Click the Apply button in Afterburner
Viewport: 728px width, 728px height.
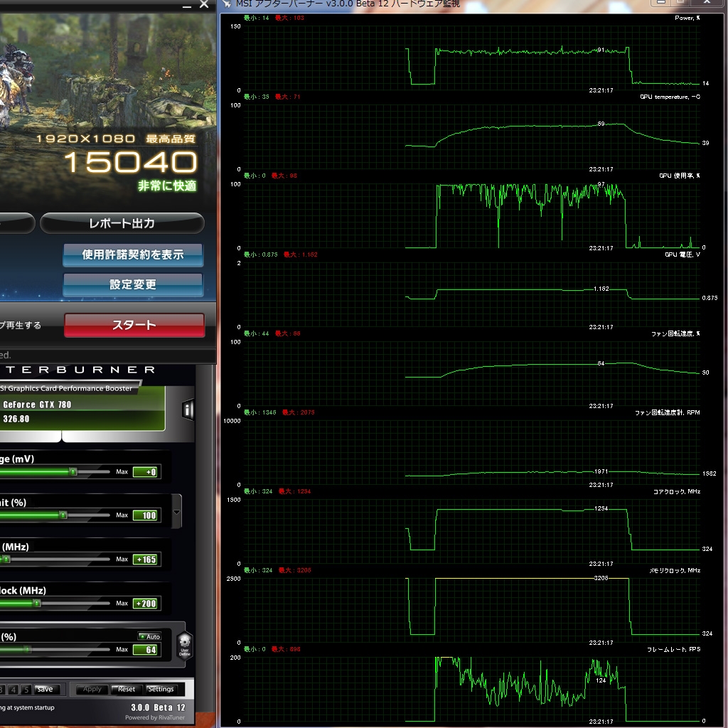[92, 689]
